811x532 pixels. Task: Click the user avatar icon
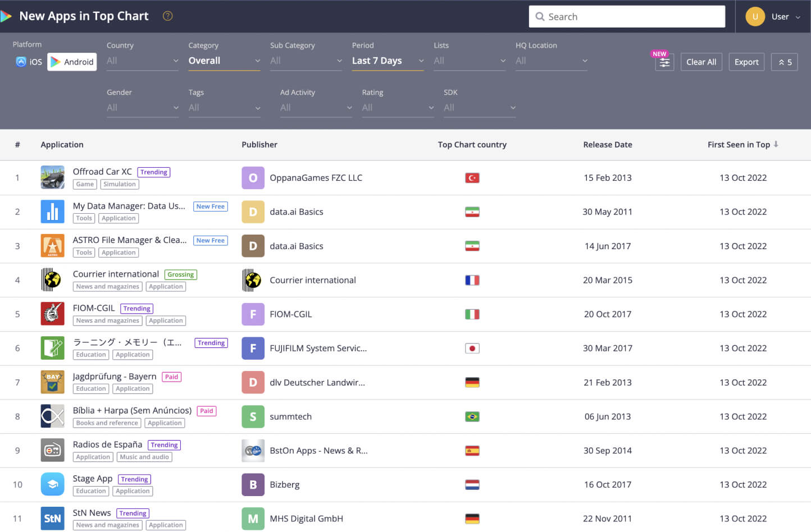click(755, 17)
